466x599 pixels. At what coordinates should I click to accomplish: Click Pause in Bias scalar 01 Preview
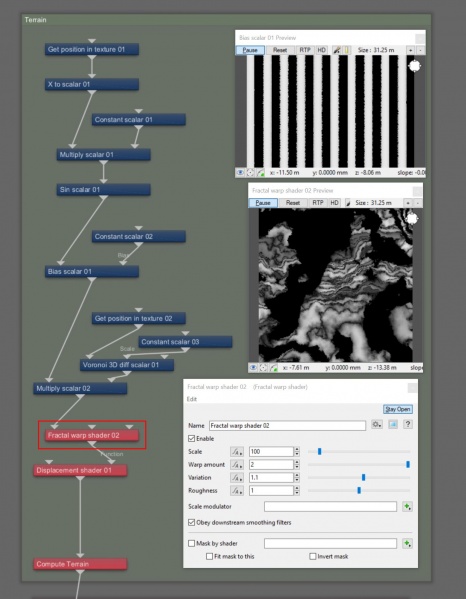point(250,50)
